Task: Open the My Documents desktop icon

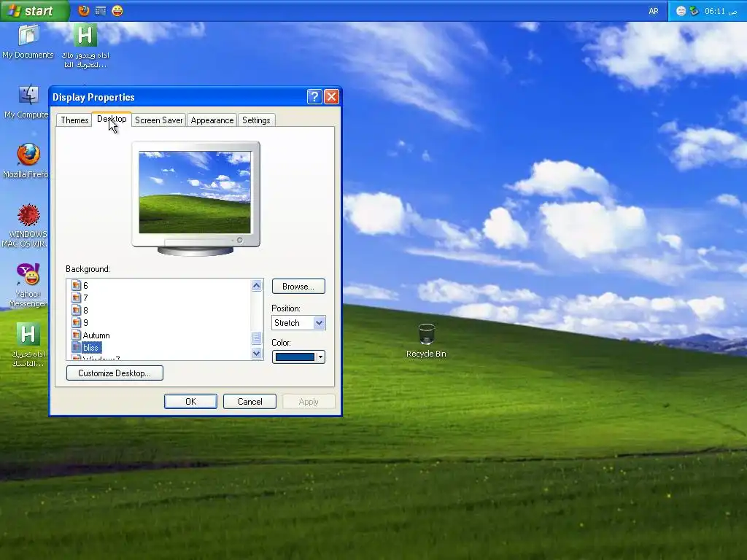Action: coord(28,42)
